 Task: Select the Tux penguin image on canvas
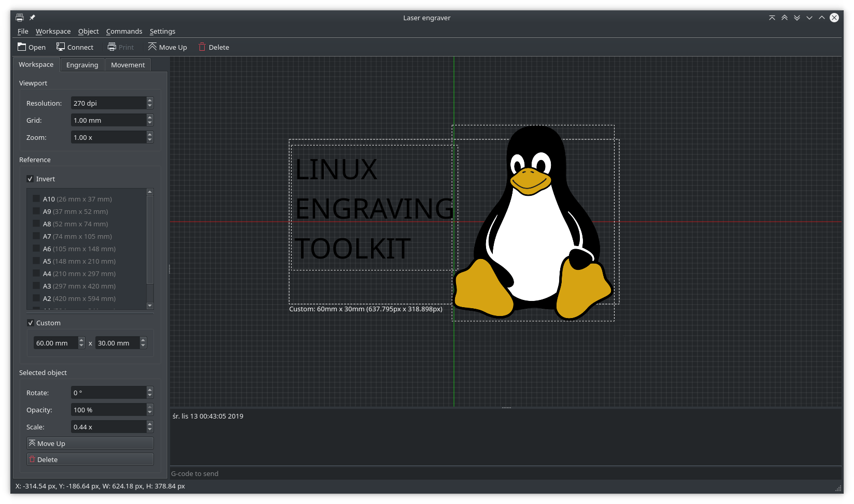tap(533, 223)
